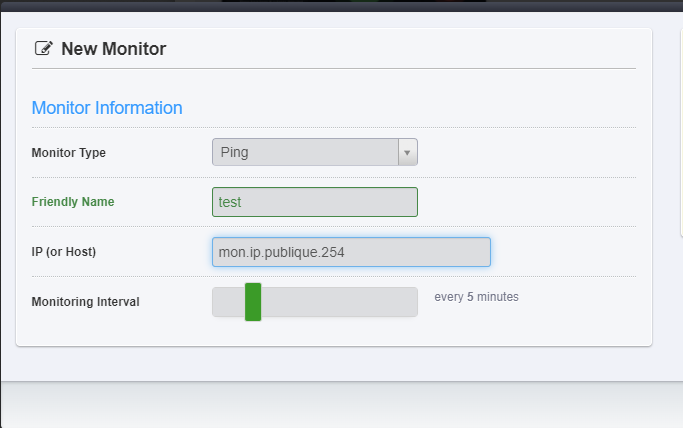The height and width of the screenshot is (428, 683).
Task: Click the Monitor Type label
Action: 69,153
